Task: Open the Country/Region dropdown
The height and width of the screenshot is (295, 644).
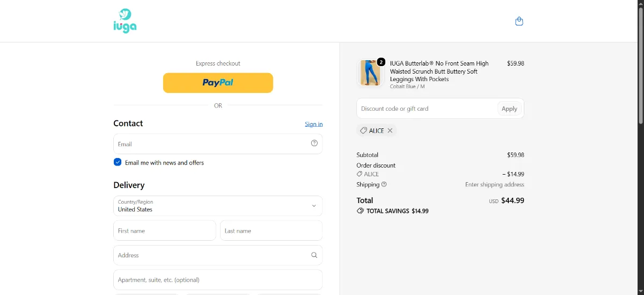Action: [218, 206]
